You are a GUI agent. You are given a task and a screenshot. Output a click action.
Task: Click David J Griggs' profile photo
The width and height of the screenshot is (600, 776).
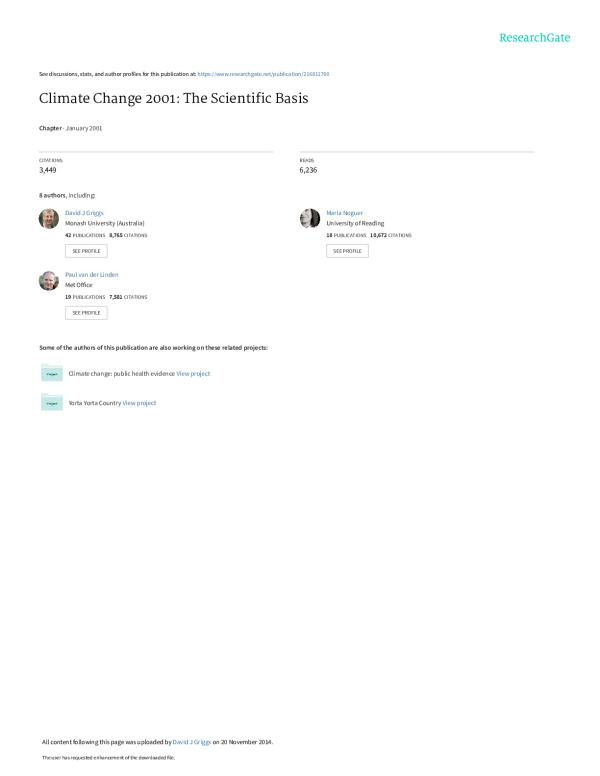pyautogui.click(x=49, y=219)
